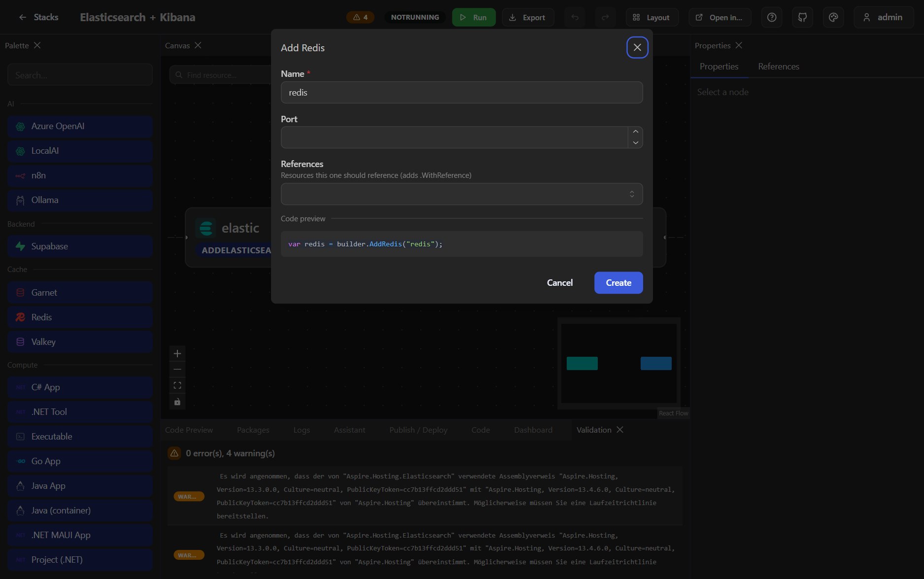Toggle canvas interactivity lock

point(177,402)
